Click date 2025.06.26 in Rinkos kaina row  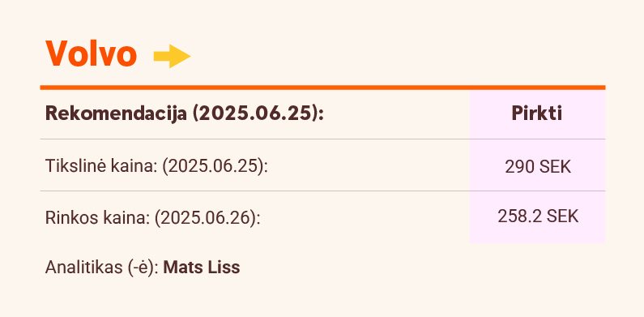coord(207,218)
